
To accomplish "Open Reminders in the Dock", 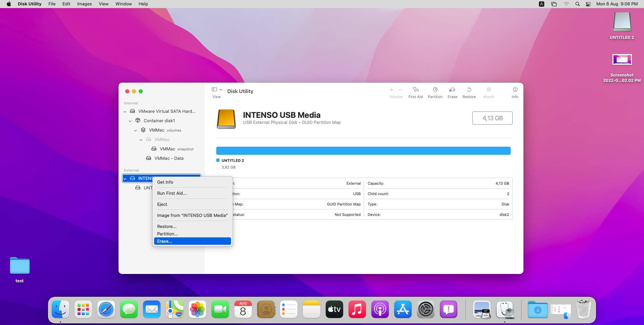I will pos(289,309).
